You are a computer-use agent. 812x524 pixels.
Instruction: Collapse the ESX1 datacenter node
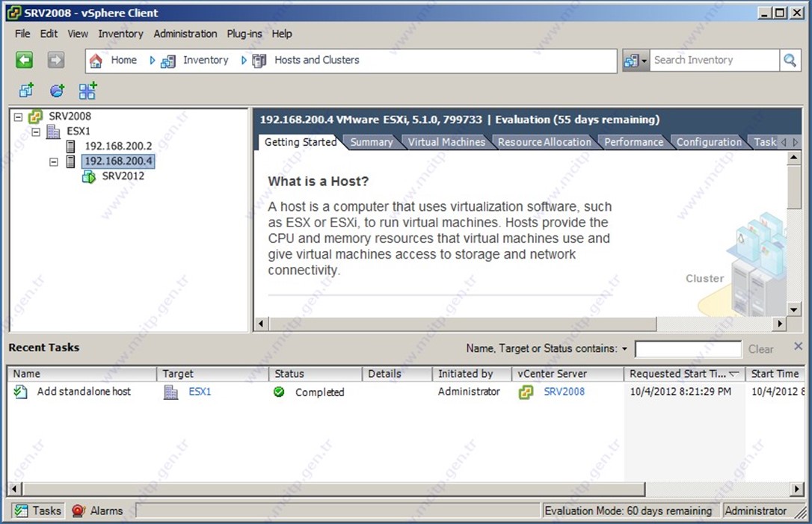[36, 132]
